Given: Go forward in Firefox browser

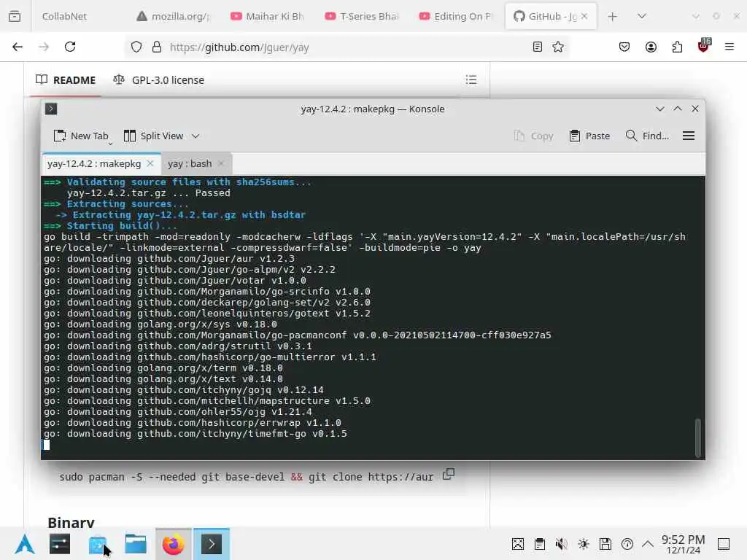Looking at the screenshot, I should click(x=44, y=47).
